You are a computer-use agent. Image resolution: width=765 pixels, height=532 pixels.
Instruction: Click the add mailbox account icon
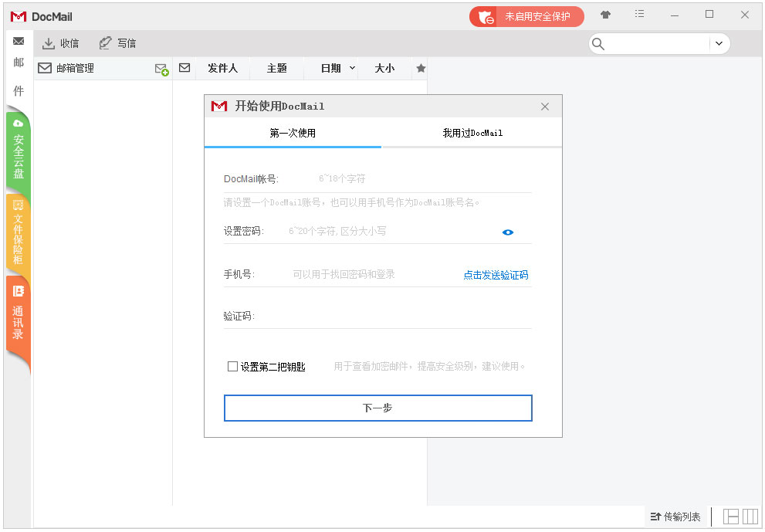tap(161, 70)
